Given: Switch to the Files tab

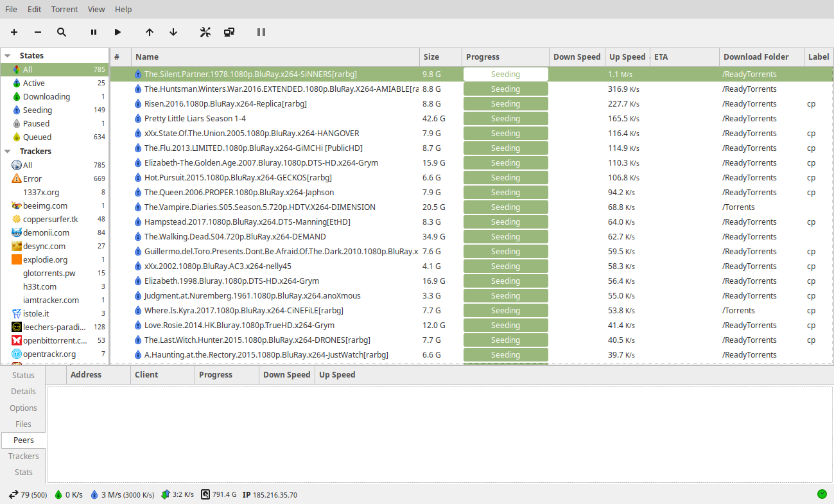Looking at the screenshot, I should (x=24, y=424).
